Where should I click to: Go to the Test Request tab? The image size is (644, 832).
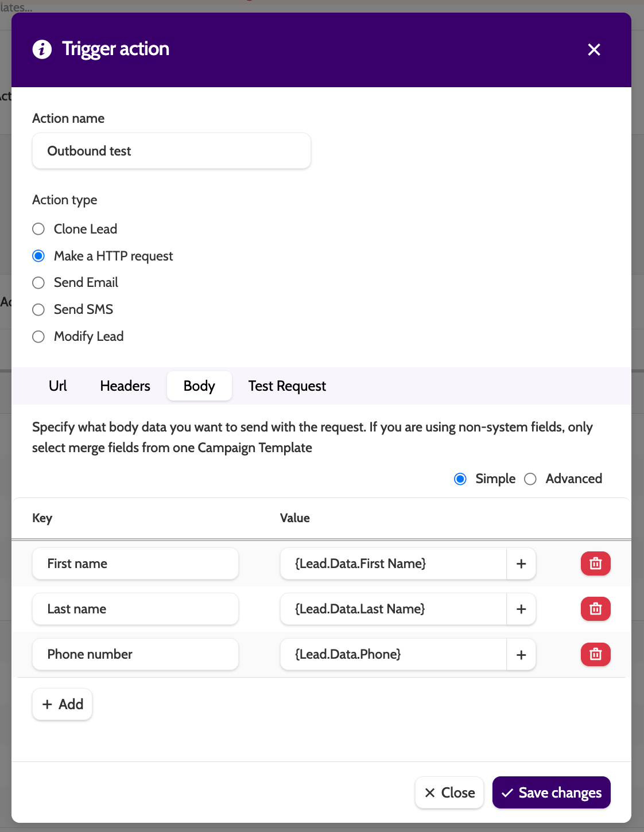pos(287,386)
